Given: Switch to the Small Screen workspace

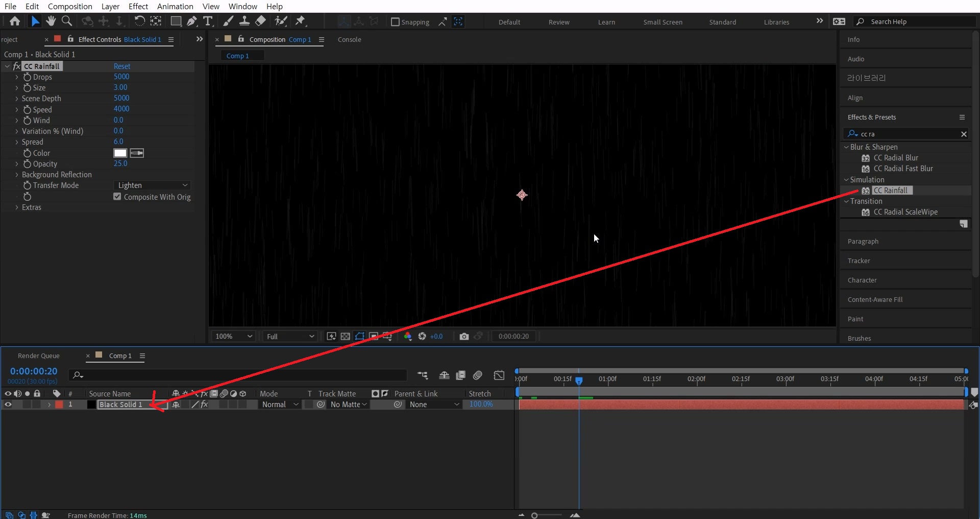Looking at the screenshot, I should (663, 22).
